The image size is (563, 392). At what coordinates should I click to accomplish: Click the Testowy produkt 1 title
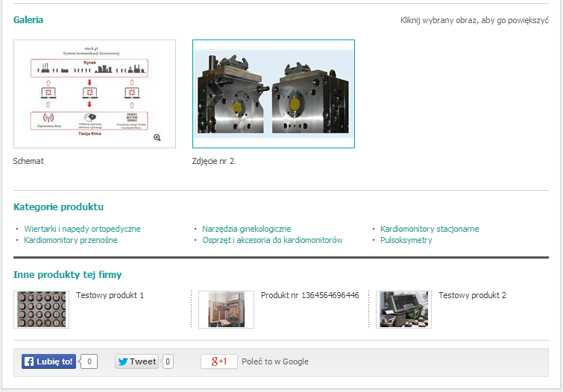click(x=110, y=295)
